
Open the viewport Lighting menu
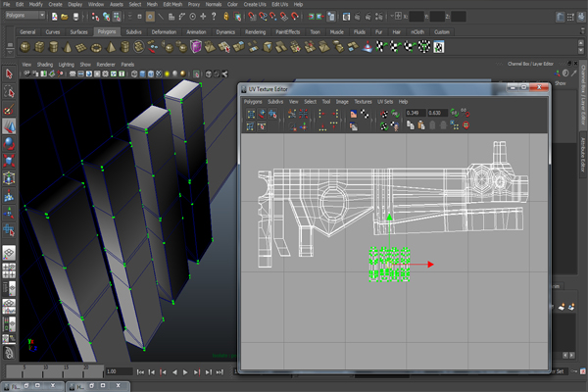pyautogui.click(x=67, y=65)
